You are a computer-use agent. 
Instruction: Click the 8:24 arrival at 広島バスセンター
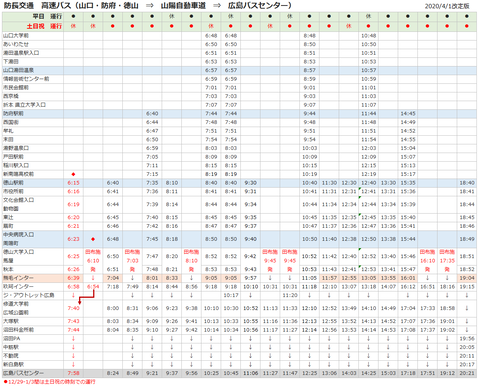coord(113,373)
